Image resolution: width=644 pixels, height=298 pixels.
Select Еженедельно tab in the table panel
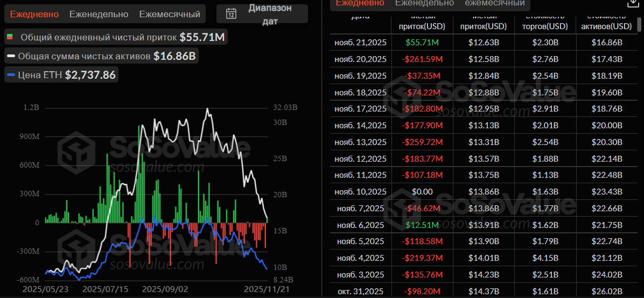(425, 3)
